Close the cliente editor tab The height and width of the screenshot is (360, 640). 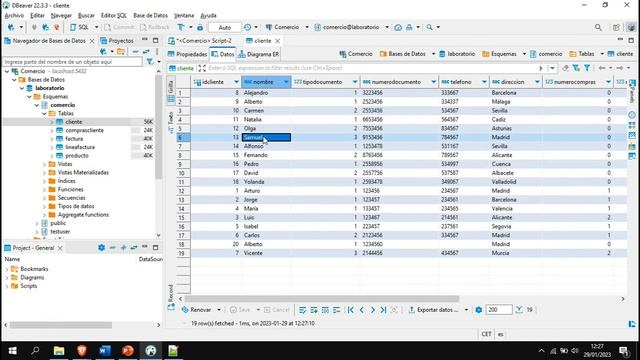click(278, 41)
